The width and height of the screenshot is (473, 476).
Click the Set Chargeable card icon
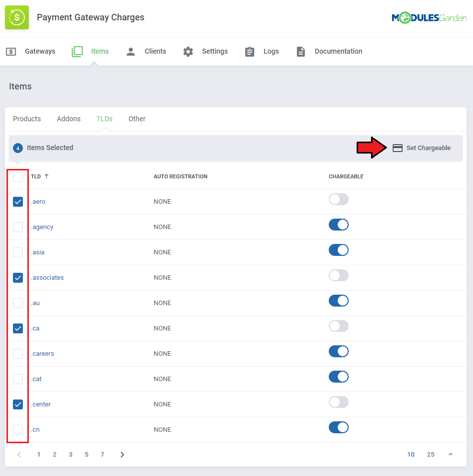point(397,148)
